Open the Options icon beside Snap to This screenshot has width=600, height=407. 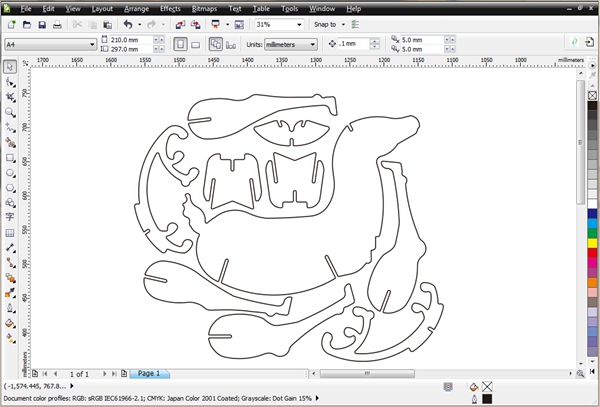[355, 24]
